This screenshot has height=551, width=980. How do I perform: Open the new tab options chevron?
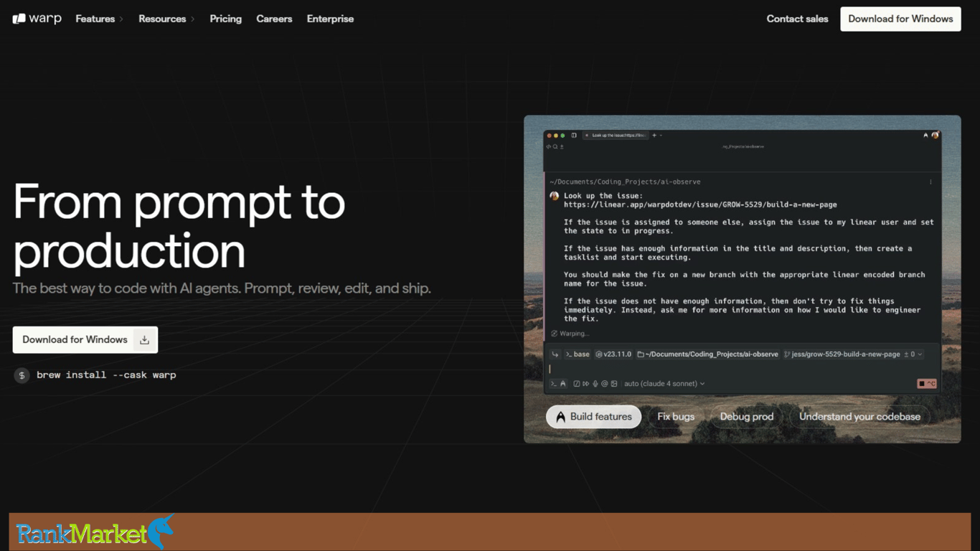tap(661, 135)
